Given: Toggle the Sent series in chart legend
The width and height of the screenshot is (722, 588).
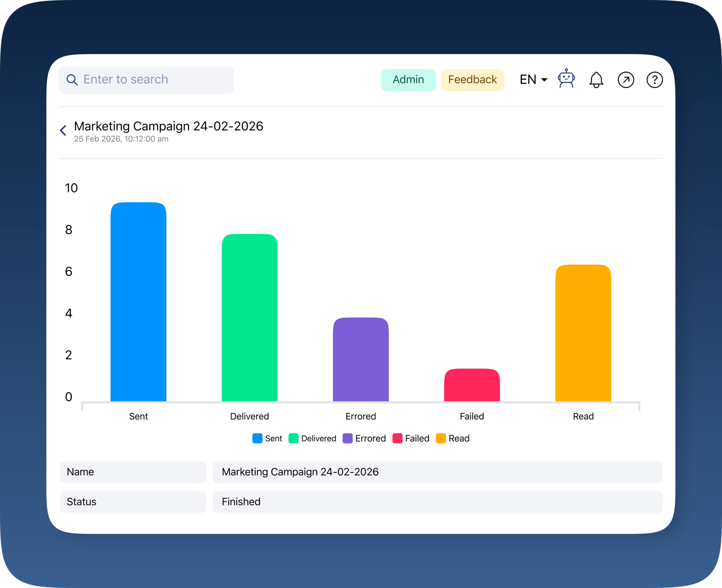Looking at the screenshot, I should tap(268, 438).
